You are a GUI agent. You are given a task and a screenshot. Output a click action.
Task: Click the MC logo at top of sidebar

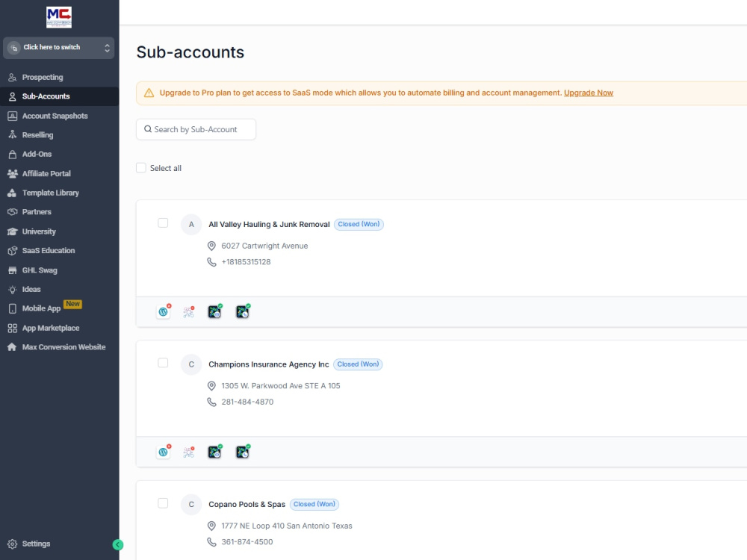[59, 17]
